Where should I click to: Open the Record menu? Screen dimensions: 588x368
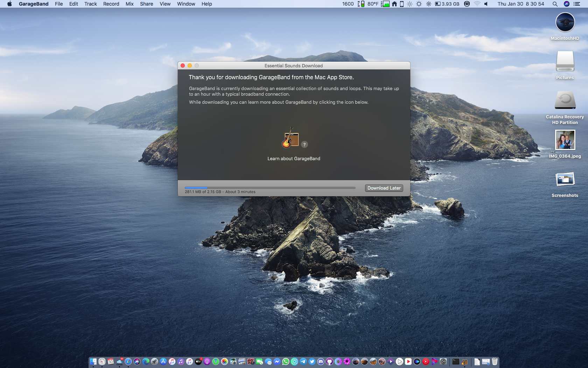pos(111,4)
